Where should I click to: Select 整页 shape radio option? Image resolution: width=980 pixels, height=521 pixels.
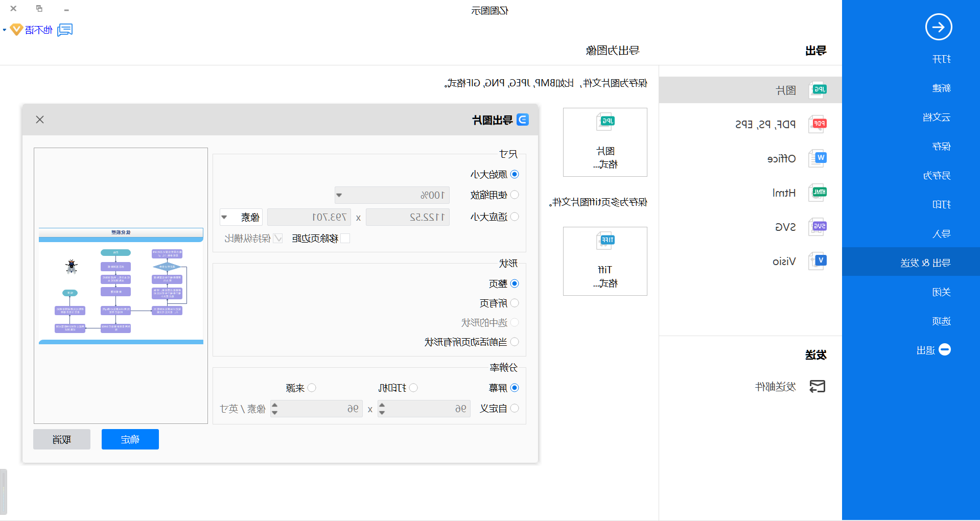pos(515,283)
